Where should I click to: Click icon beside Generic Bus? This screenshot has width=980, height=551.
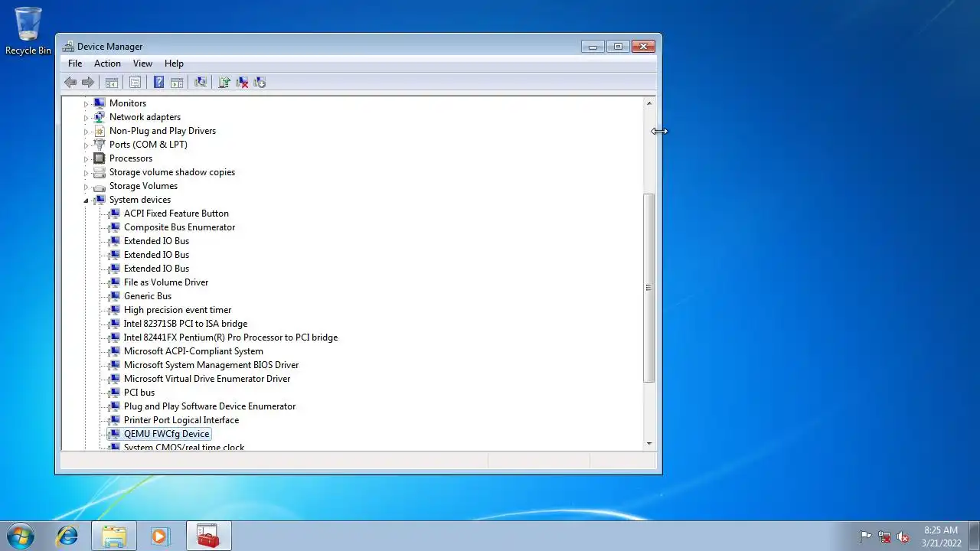click(113, 296)
